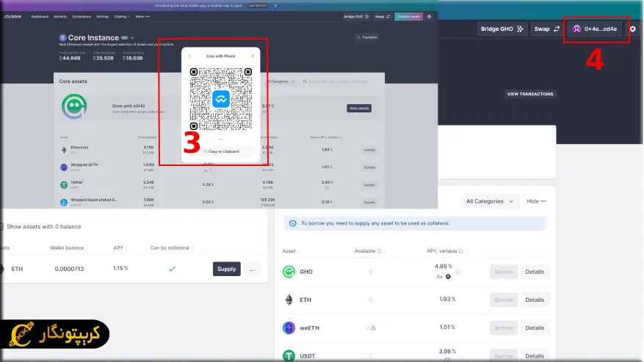644x362 pixels.
Task: Click the info icon beside Available
Action: tap(380, 251)
